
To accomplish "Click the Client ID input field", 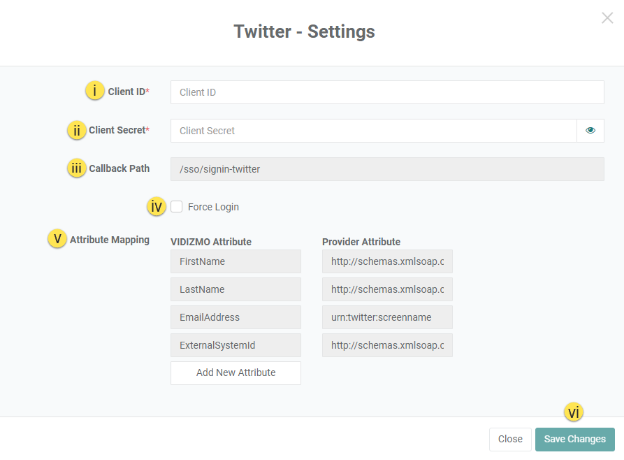I will [387, 92].
